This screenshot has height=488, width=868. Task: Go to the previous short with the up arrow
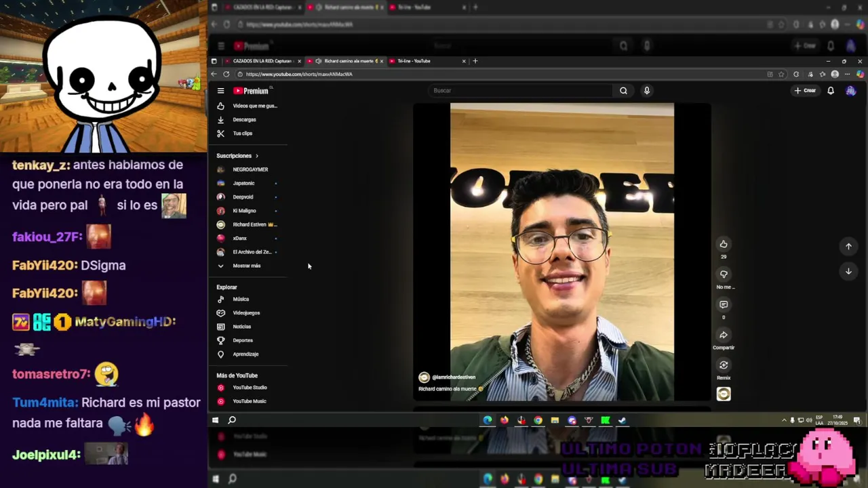point(848,247)
